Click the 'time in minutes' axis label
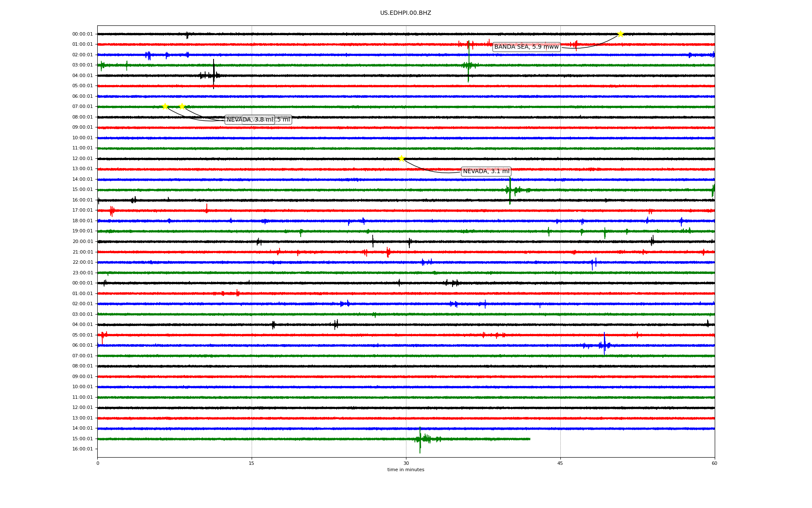The image size is (812, 508). [406, 470]
